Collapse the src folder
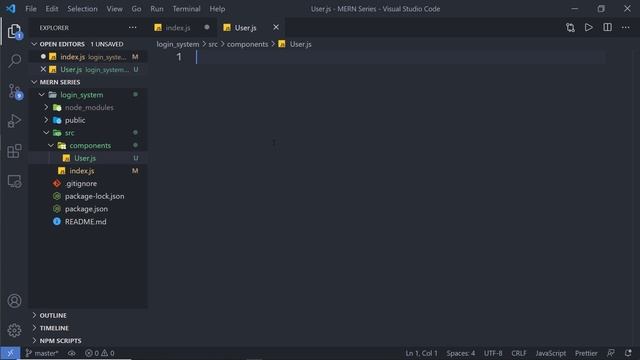This screenshot has width=640, height=360. [46, 133]
